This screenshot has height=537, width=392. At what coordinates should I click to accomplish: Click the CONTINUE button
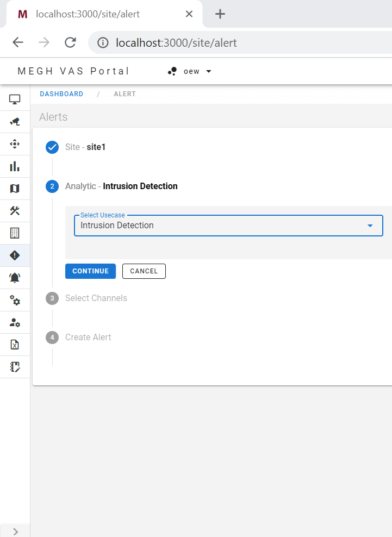coord(90,271)
